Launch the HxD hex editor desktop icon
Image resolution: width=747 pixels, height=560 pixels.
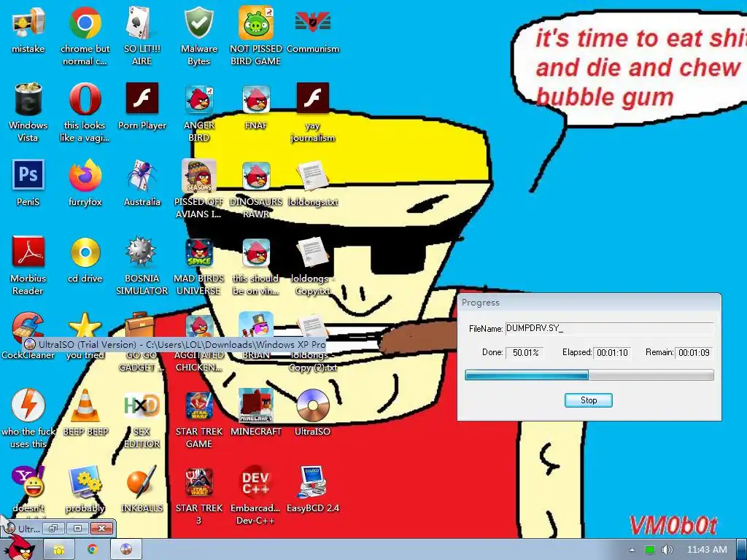tap(142, 405)
